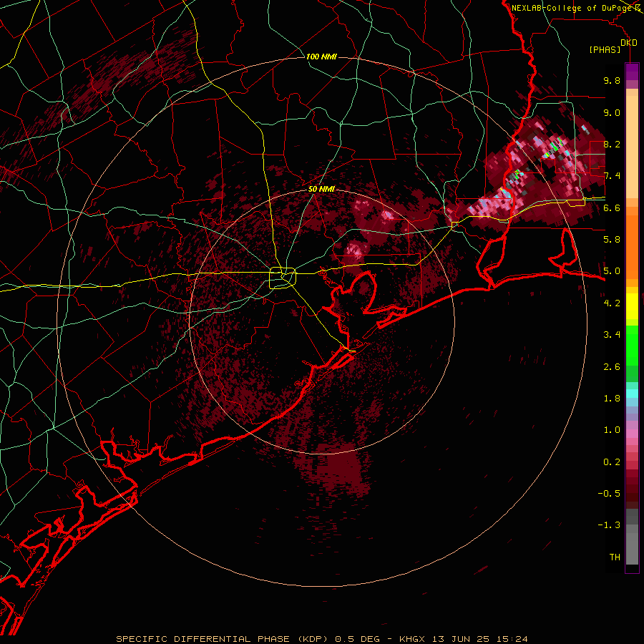644x644 pixels.
Task: Select the 7.4 scale label
Action: 612,176
